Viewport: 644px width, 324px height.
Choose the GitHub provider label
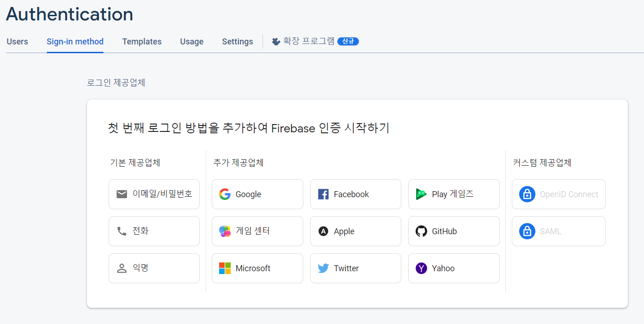[444, 231]
